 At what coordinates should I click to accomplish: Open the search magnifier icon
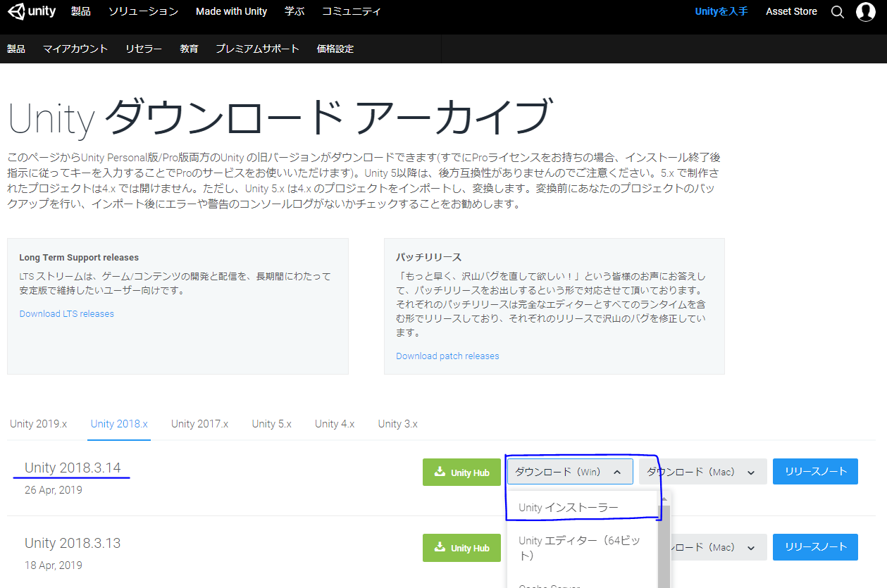[837, 12]
